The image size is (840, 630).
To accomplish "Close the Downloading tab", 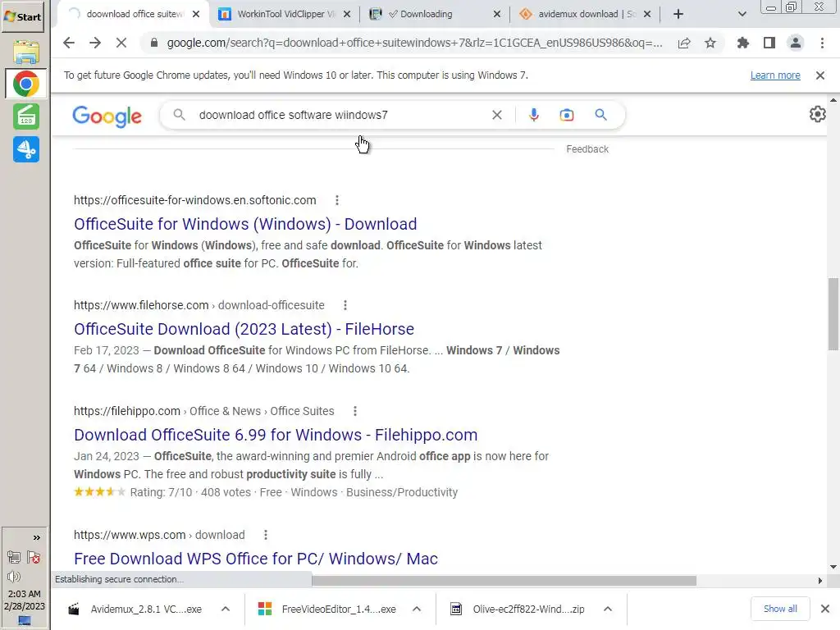I will [x=497, y=14].
